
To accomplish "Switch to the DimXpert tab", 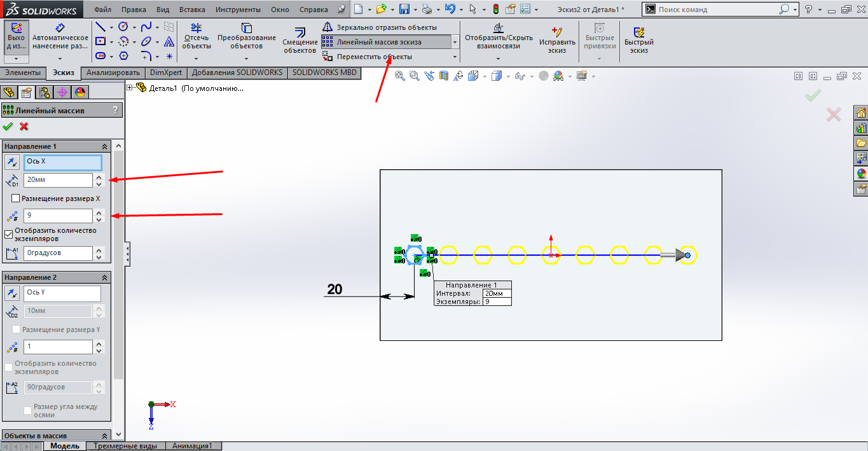I will pyautogui.click(x=167, y=73).
